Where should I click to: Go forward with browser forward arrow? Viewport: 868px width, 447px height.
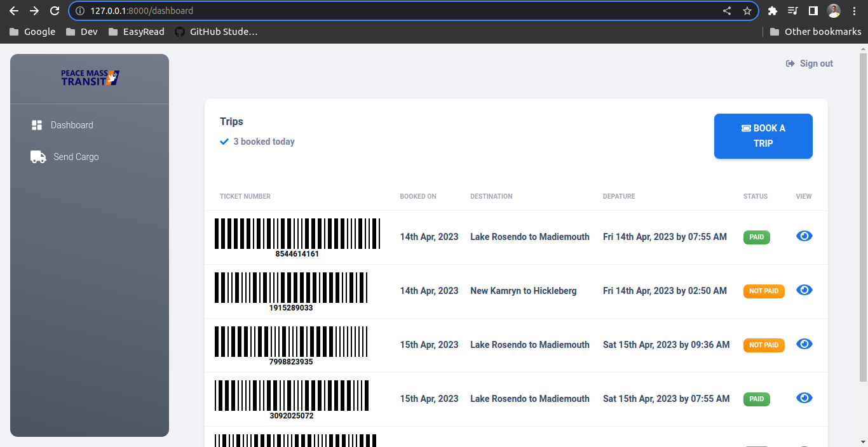tap(34, 11)
